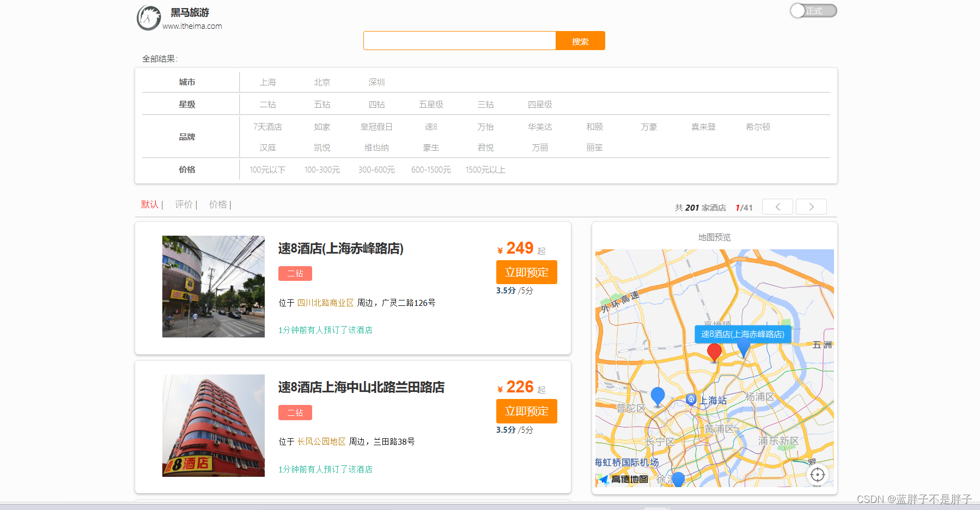Choose price range 300-600元
The image size is (980, 510).
[x=376, y=170]
